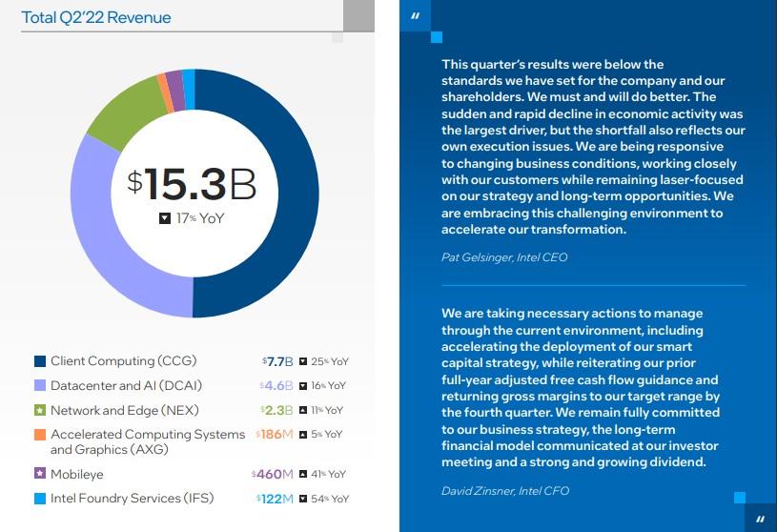The width and height of the screenshot is (777, 532).
Task: Click the down arrow next to 25% YoY
Action: point(303,362)
